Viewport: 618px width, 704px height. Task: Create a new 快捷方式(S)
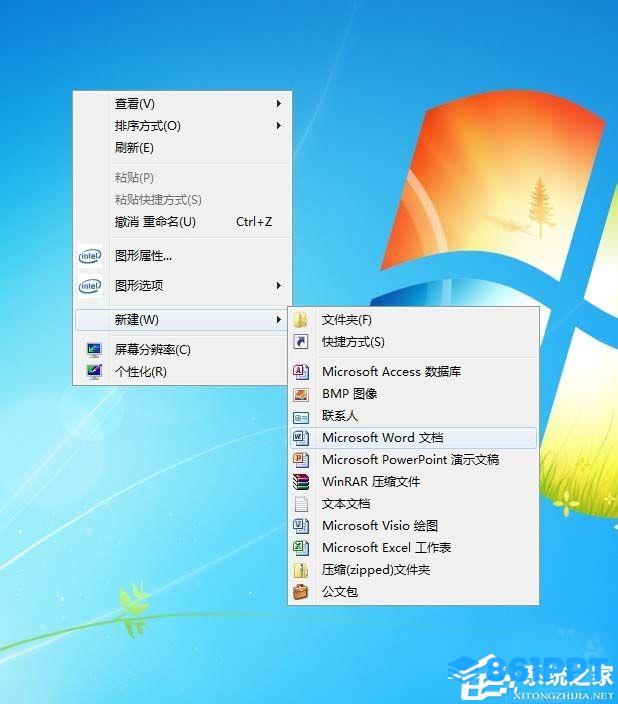coord(413,342)
